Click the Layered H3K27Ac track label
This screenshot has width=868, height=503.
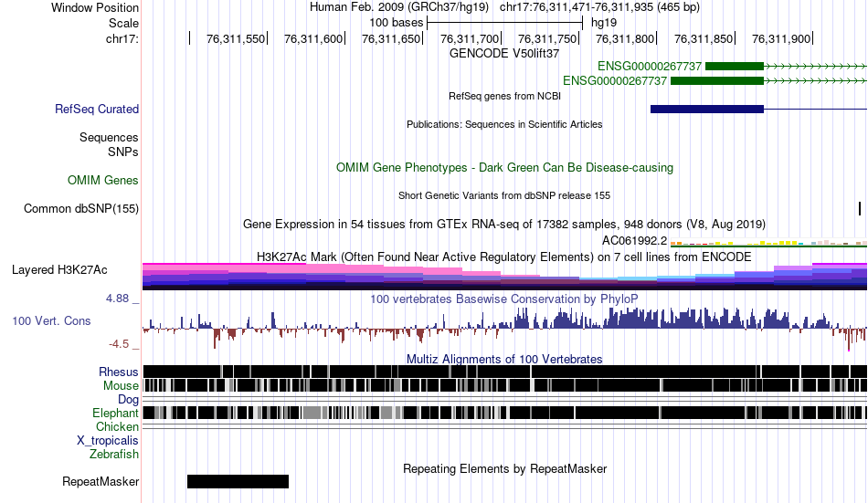tap(59, 270)
